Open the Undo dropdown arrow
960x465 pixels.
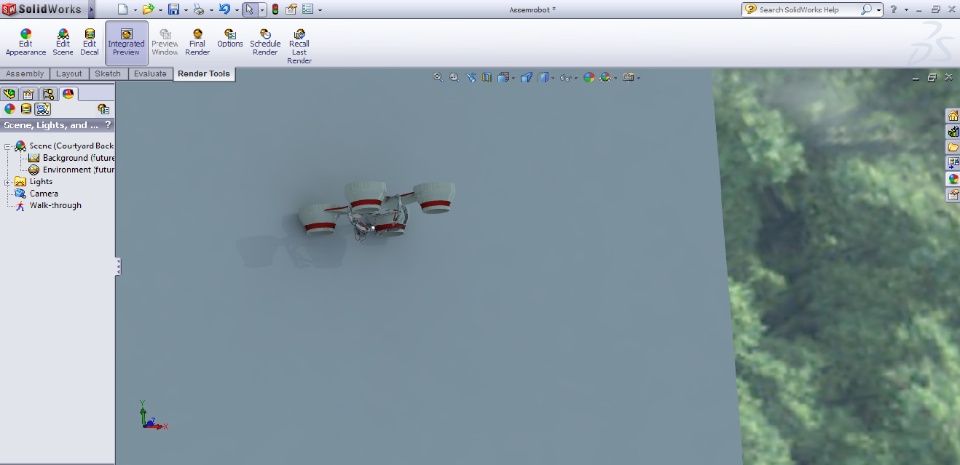tap(236, 10)
